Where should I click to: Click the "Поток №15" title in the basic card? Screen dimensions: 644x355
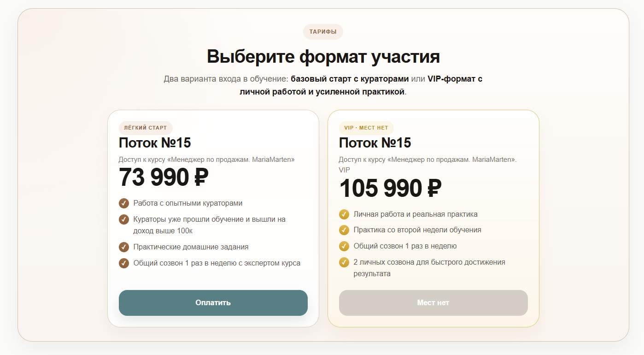tap(155, 143)
